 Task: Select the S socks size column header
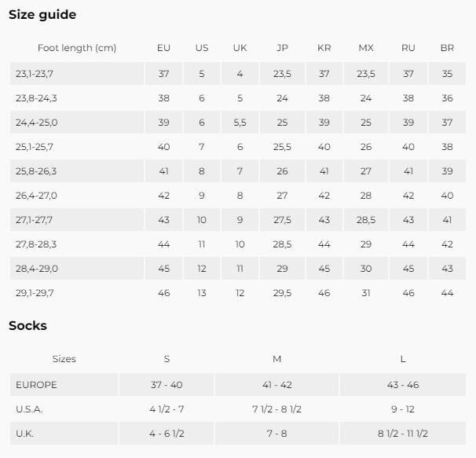pyautogui.click(x=167, y=359)
